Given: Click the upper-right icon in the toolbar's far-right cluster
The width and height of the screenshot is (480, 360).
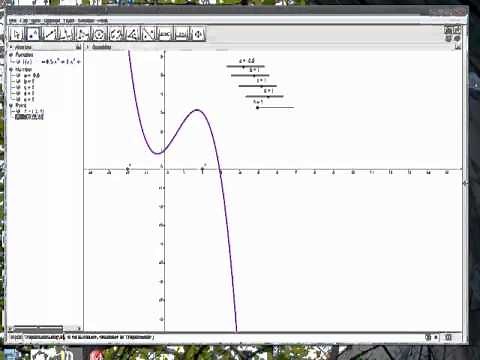Looking at the screenshot, I should 457,30.
